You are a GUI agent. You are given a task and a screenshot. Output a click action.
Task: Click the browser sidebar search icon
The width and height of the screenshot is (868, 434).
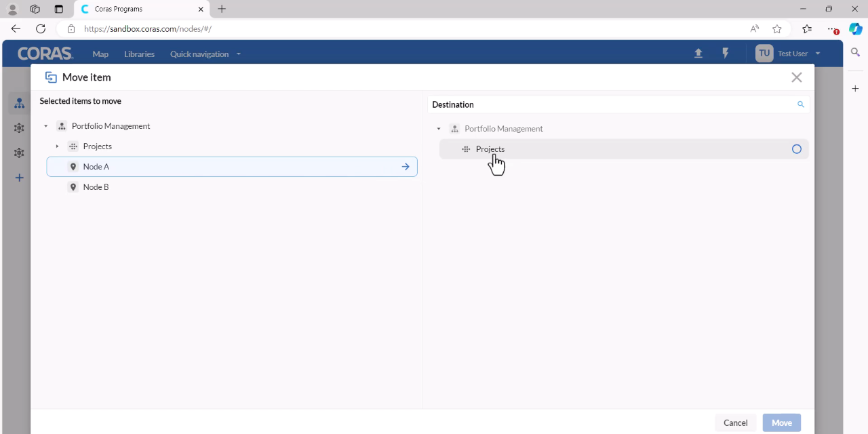(856, 52)
